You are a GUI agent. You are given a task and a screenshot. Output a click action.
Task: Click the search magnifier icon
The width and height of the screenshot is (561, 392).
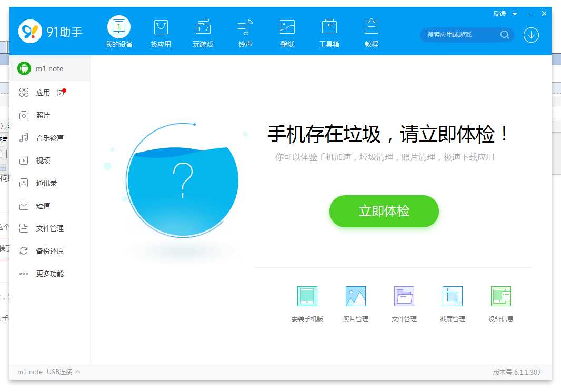505,35
